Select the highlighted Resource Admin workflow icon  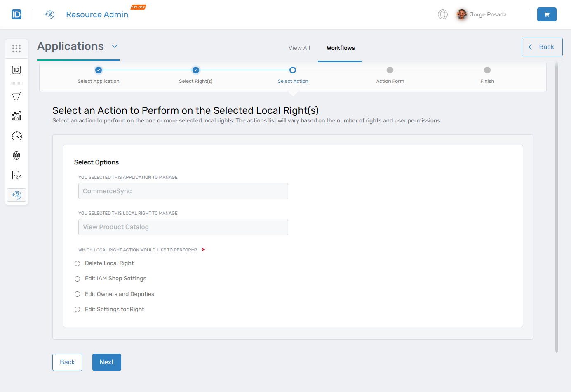tap(16, 195)
